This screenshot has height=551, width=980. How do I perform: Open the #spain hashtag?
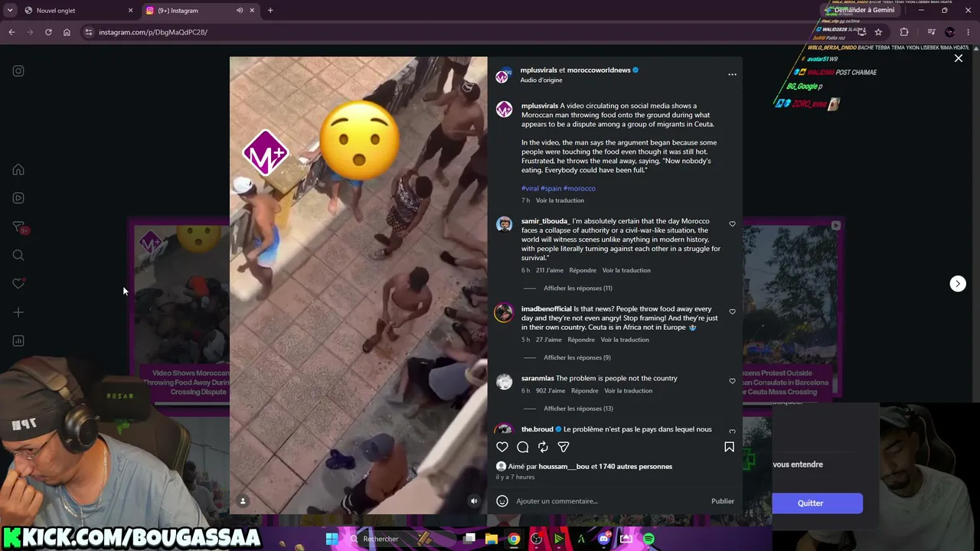click(551, 188)
